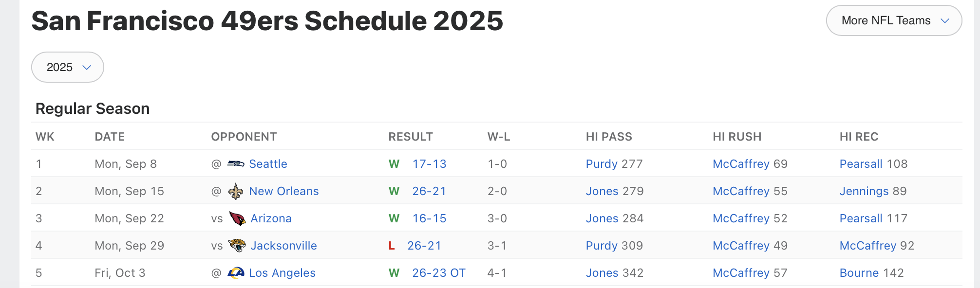
Task: View the 26-21 loss to Jacksonville
Action: (424, 246)
